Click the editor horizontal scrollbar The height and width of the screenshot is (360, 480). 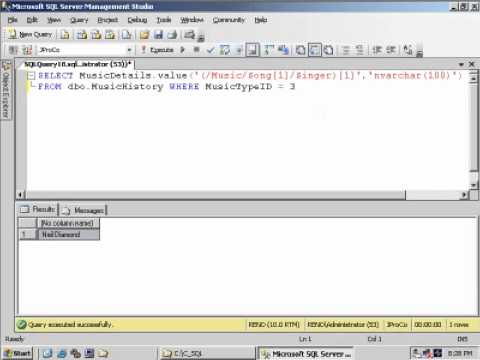[x=216, y=195]
